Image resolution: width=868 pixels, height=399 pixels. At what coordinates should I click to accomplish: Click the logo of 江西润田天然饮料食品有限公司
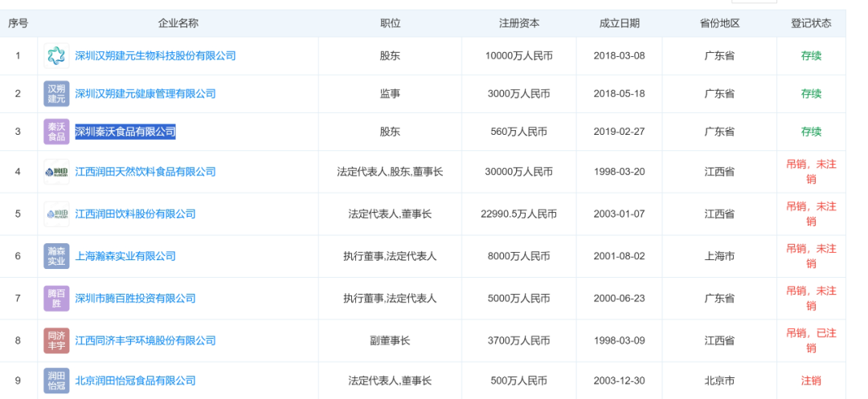click(56, 172)
